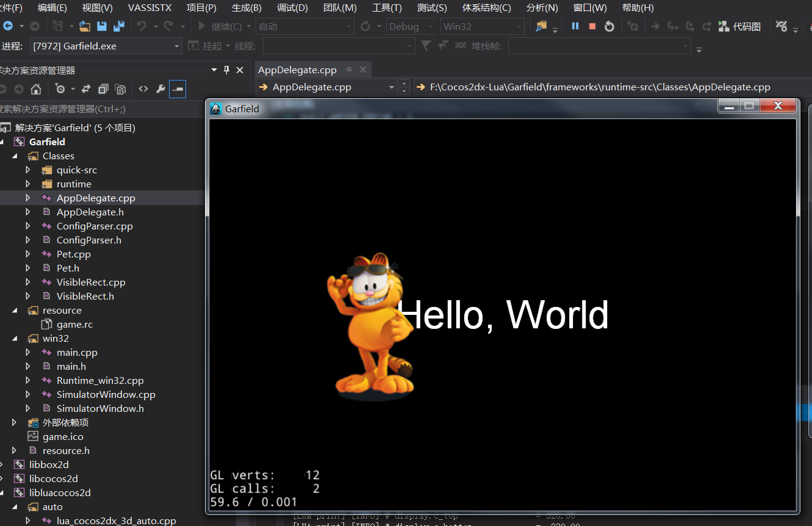Select Runtime_win32.cpp file
Image resolution: width=812 pixels, height=526 pixels.
[100, 380]
